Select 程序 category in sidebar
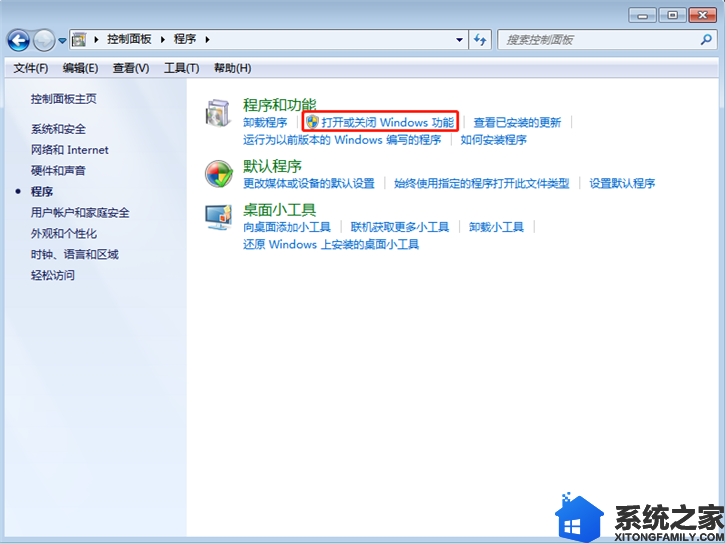Screen dimensions: 725x543 click(42, 191)
